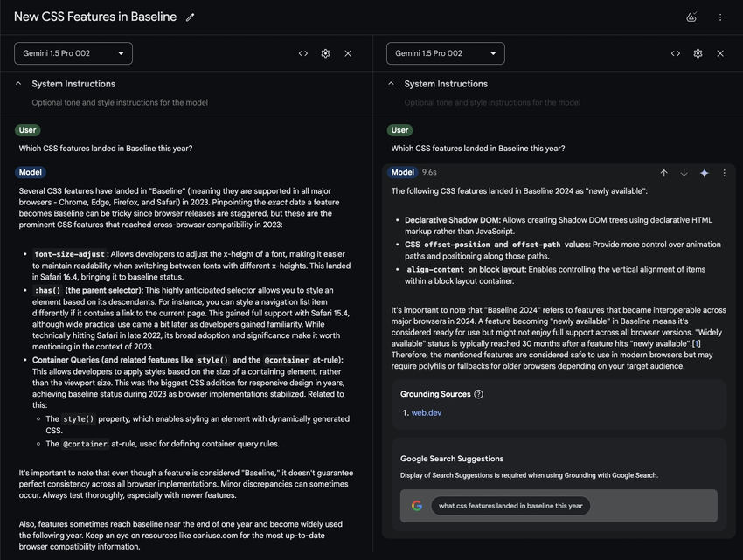Screen dimensions: 743x560
Task: Click the sparkle icon on Model response
Action: pos(705,173)
